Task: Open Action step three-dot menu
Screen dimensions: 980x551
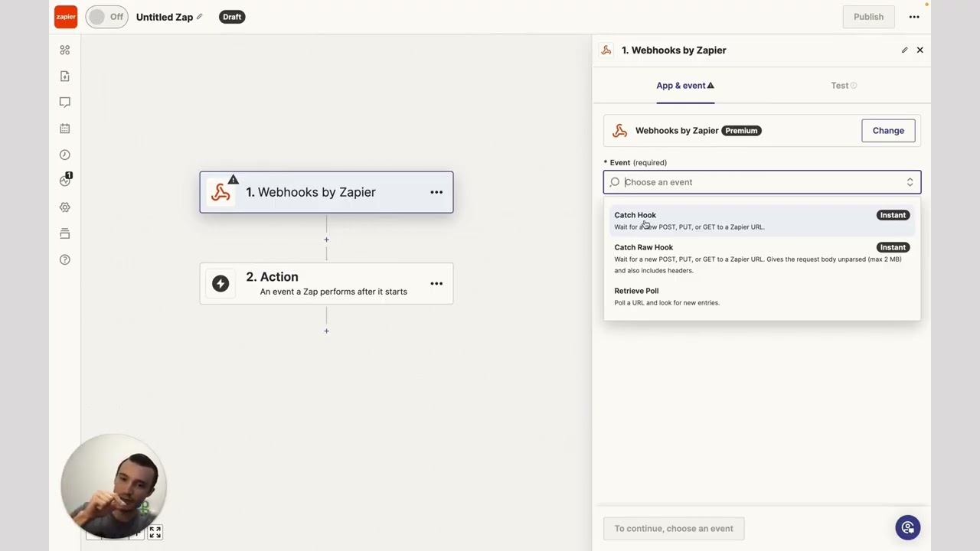Action: coord(436,284)
